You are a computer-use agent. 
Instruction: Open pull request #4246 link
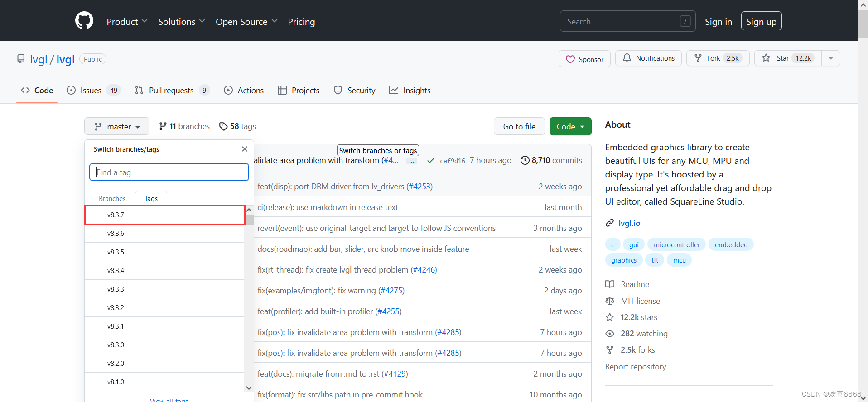[424, 270]
